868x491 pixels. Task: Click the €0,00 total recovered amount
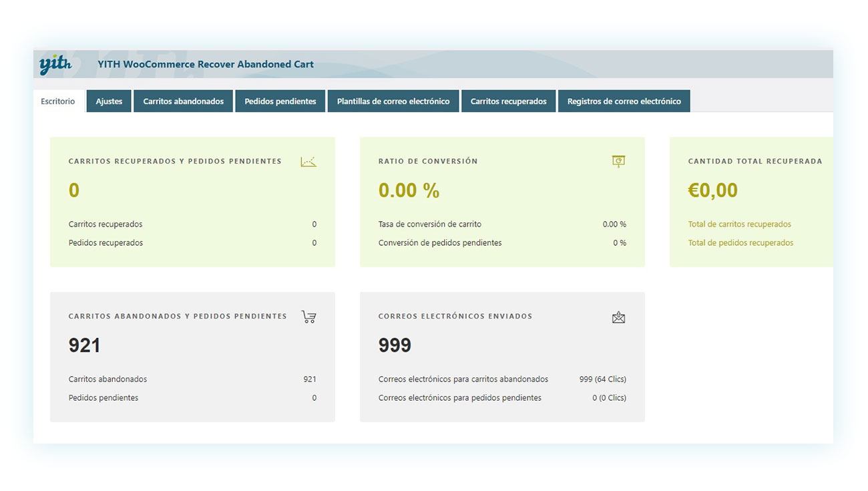pos(713,190)
